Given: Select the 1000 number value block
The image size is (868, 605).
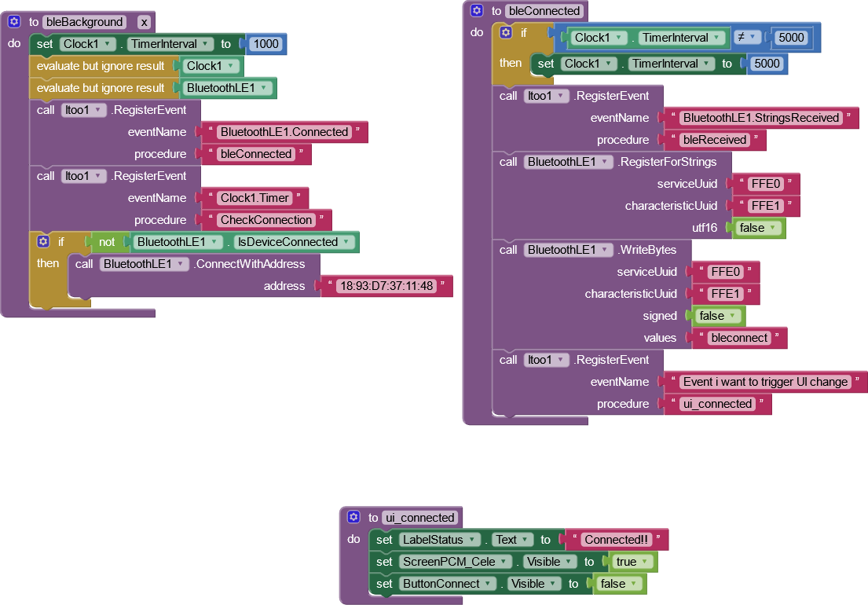Looking at the screenshot, I should pyautogui.click(x=266, y=44).
